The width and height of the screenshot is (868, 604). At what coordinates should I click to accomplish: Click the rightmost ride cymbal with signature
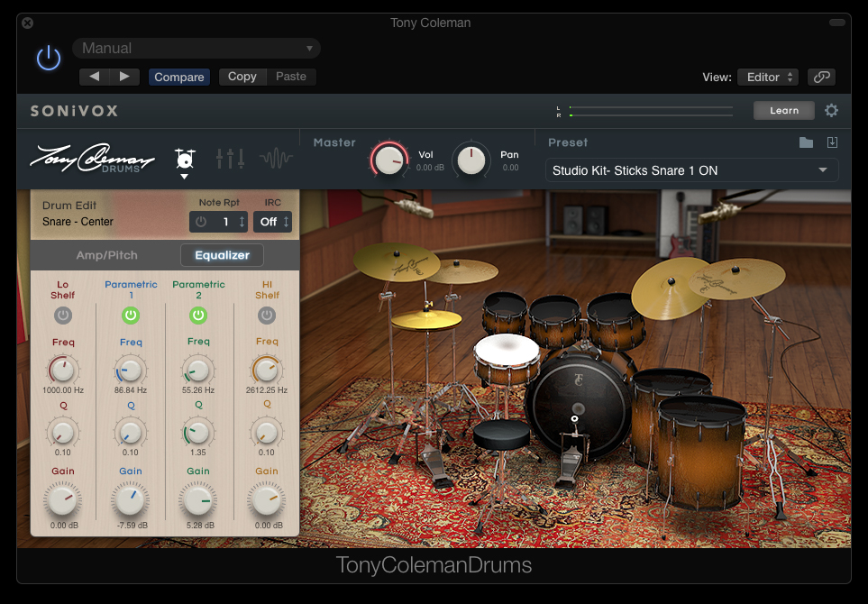click(736, 279)
